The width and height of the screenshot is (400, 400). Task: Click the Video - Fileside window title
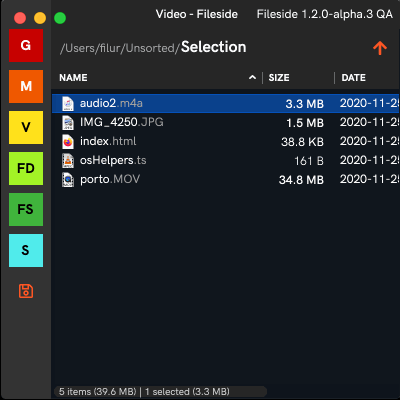coord(197,14)
